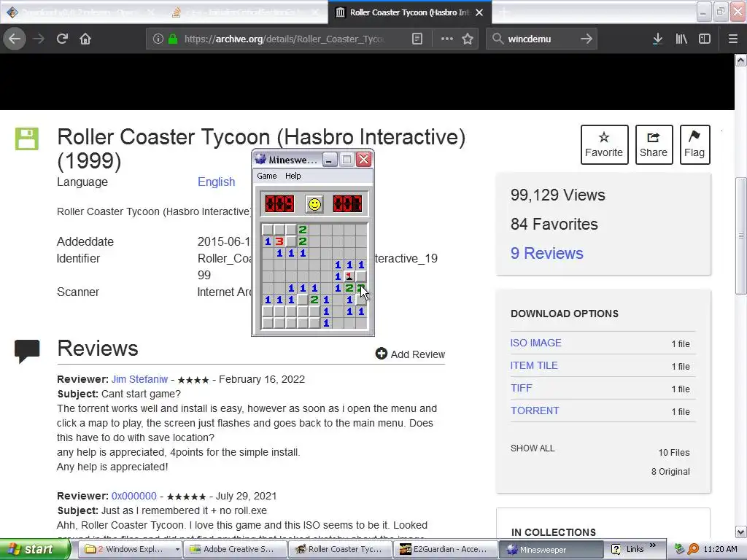
Task: Click the browser forward arrow button
Action: 39,39
